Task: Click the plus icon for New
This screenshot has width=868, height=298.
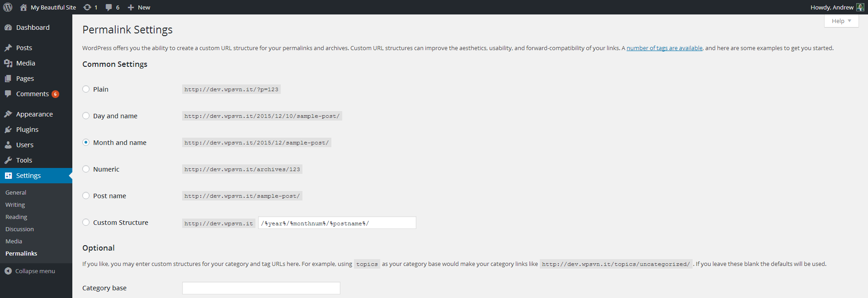Action: point(131,7)
